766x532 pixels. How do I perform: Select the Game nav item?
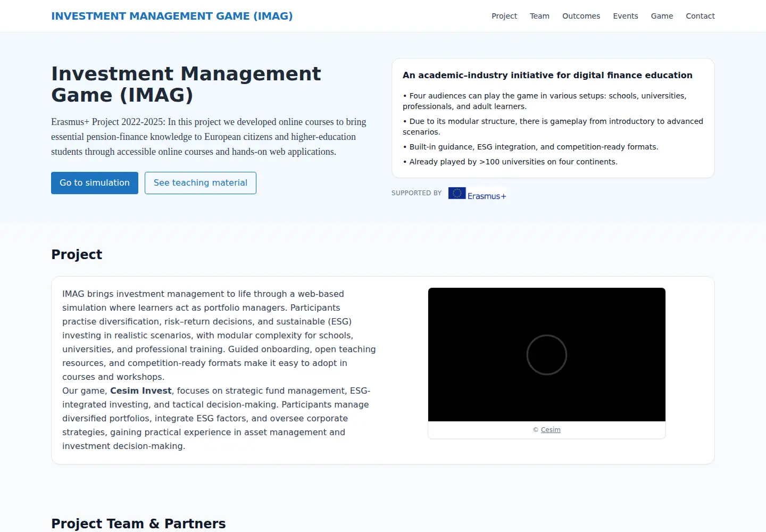[x=662, y=16]
